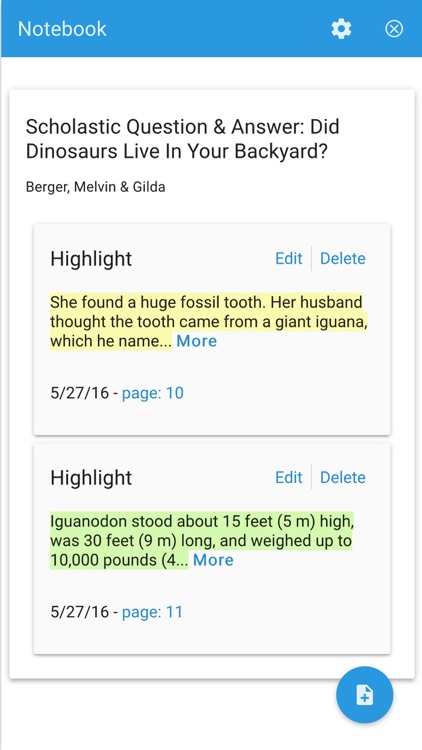Image resolution: width=422 pixels, height=750 pixels.
Task: Click the second Highlight card heading
Action: pyautogui.click(x=91, y=478)
